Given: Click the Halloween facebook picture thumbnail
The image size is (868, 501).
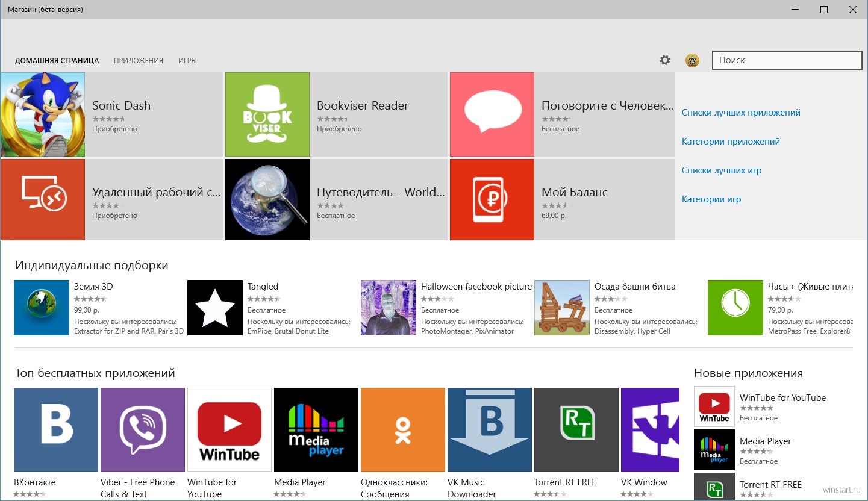Looking at the screenshot, I should [389, 308].
